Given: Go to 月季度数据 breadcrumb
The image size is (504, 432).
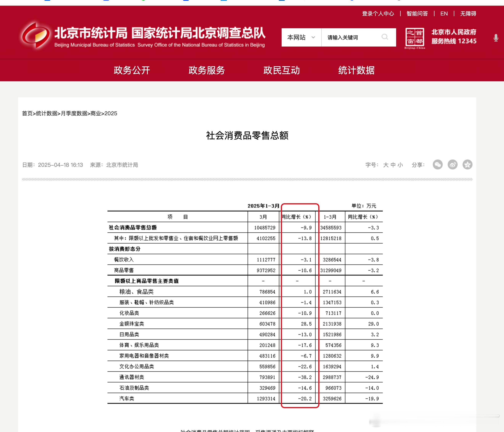Looking at the screenshot, I should 74,114.
